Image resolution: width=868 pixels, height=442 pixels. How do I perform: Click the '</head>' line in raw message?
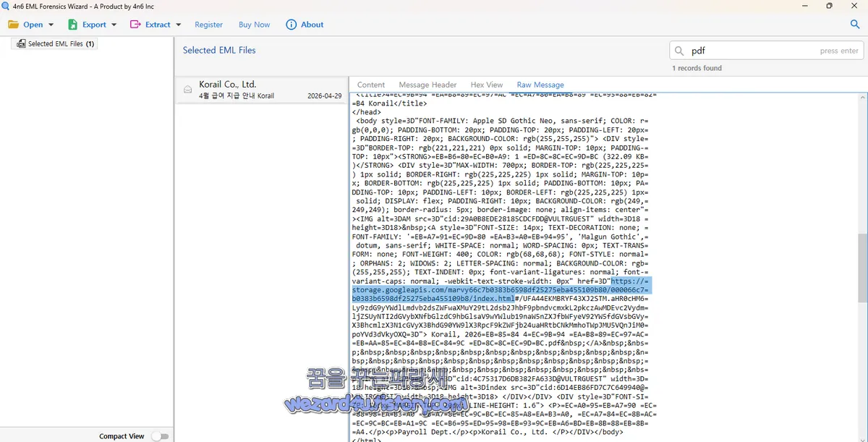[x=366, y=112]
